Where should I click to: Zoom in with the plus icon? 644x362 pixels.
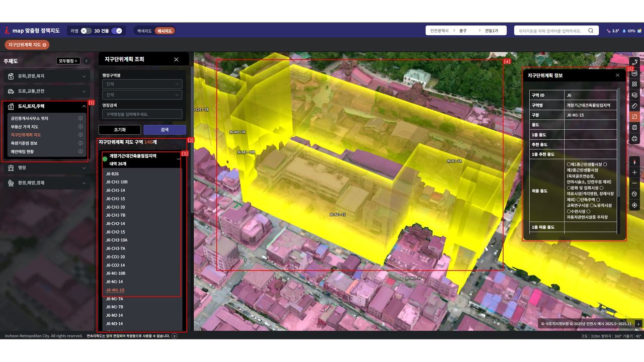[634, 172]
